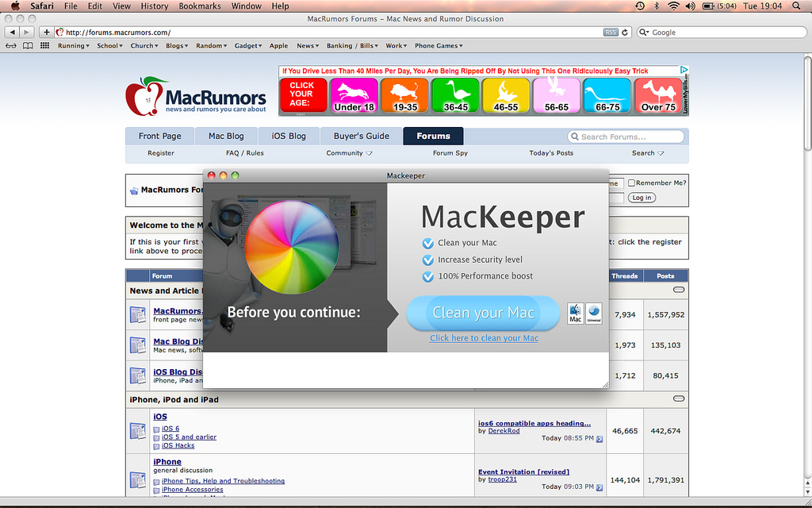
Task: Go to last post arrow for ios6 compatible apps
Action: pos(599,439)
